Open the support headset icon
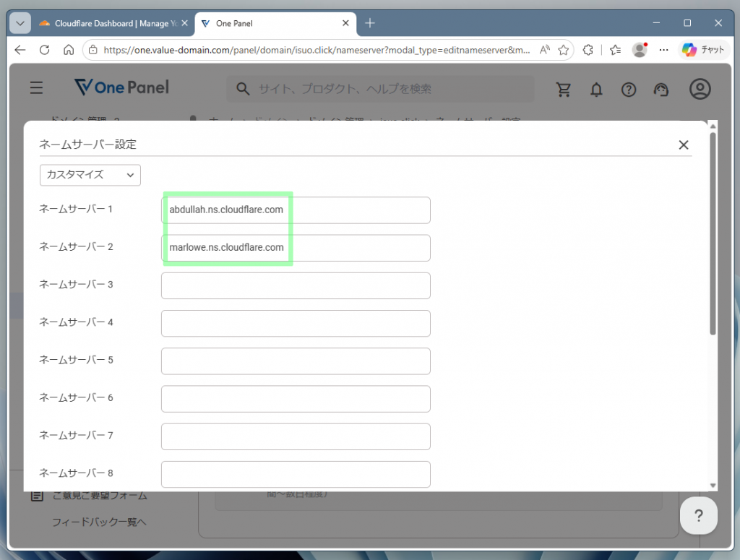The image size is (740, 560). (661, 89)
